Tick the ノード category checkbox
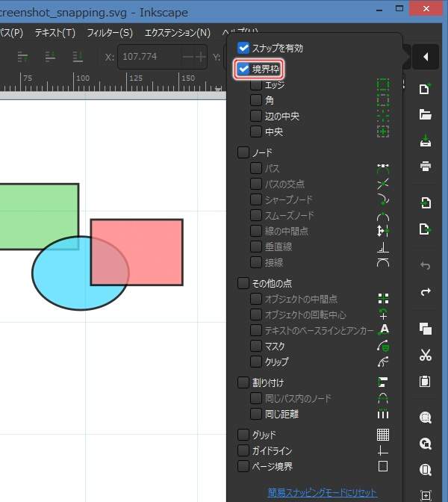 click(243, 152)
